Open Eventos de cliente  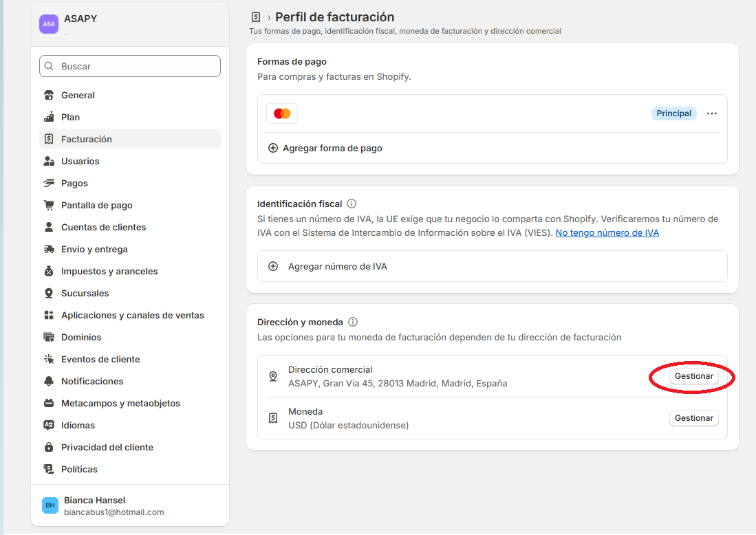[x=130, y=359]
